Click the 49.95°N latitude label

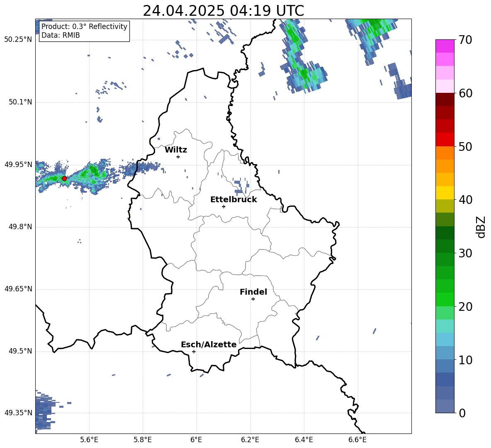point(18,165)
